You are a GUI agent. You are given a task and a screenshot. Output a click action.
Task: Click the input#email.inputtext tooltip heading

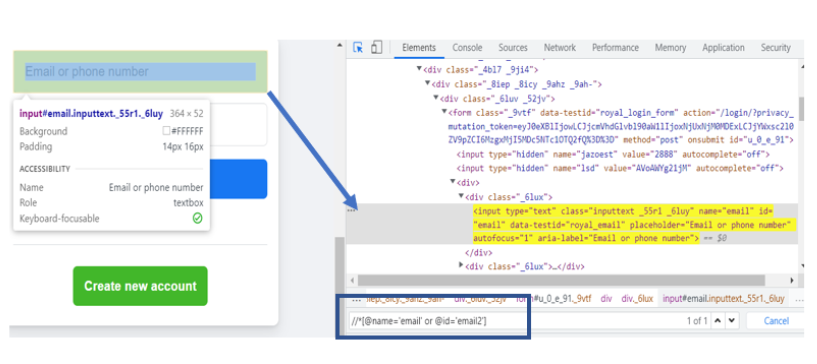point(91,113)
